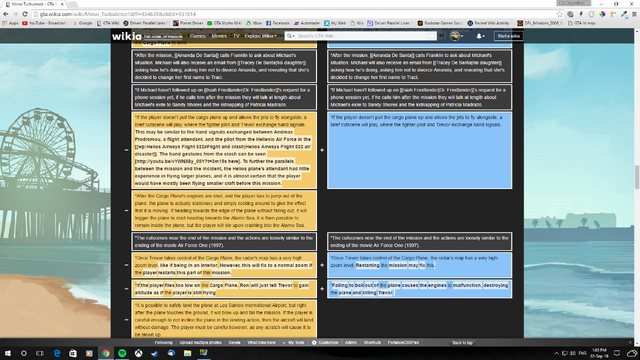Open the search scope dropdown magnifier
The image size is (640, 360).
tap(290, 36)
